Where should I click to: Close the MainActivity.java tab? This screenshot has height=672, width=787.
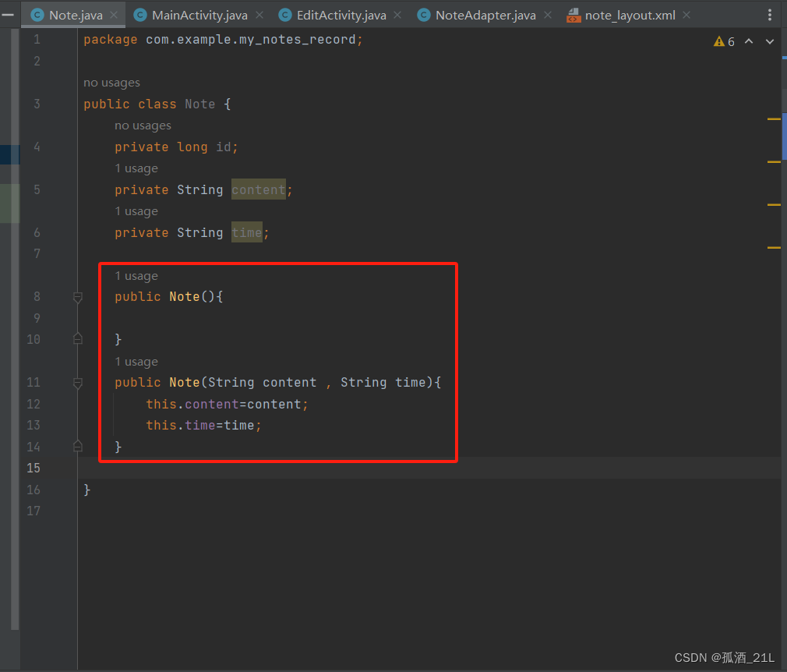pyautogui.click(x=259, y=15)
